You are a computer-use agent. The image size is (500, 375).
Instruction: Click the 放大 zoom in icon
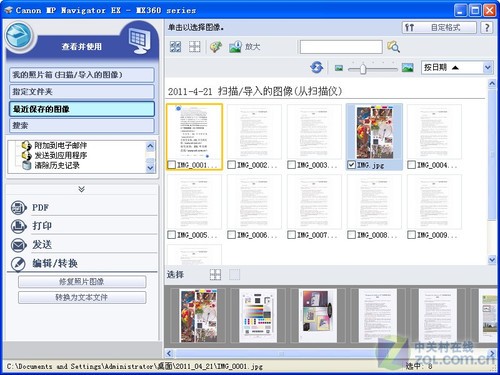click(235, 47)
